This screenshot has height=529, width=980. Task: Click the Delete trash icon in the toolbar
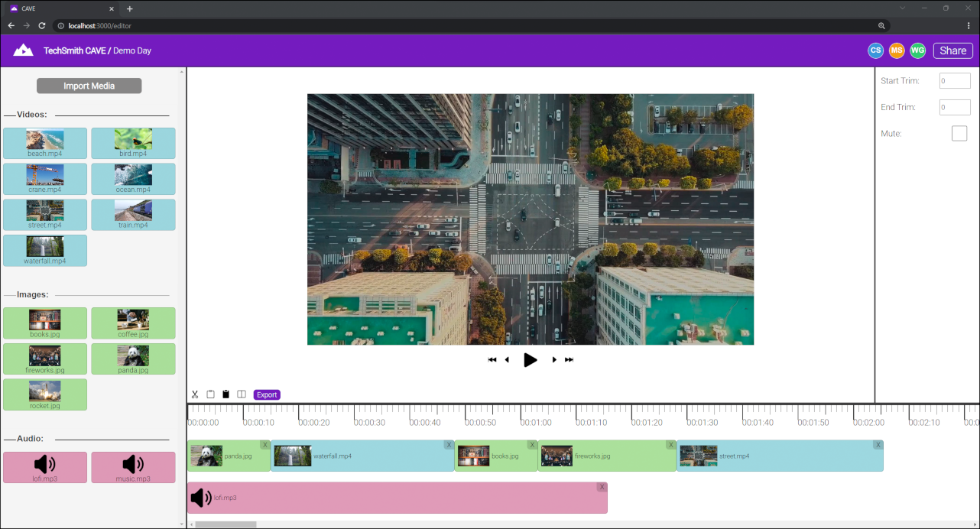(226, 394)
